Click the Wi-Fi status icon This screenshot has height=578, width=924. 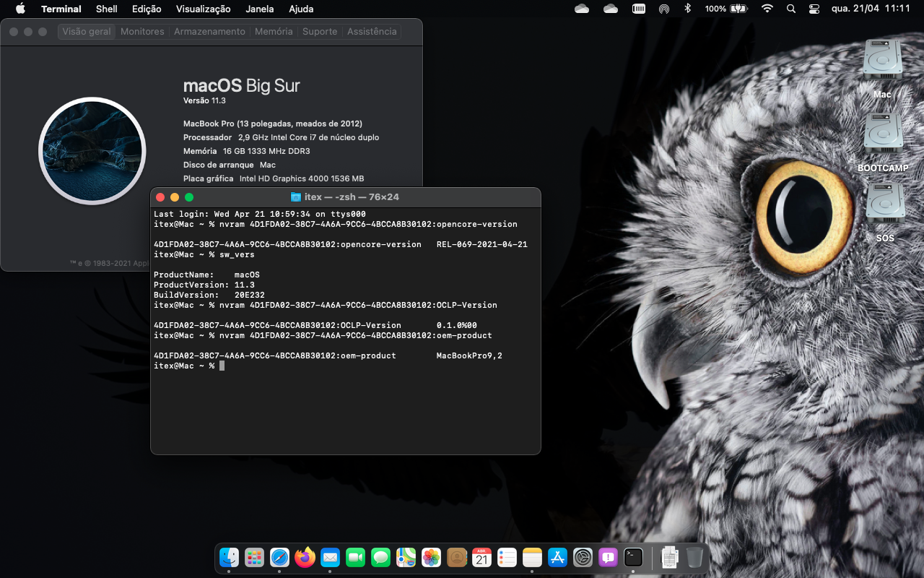point(767,9)
